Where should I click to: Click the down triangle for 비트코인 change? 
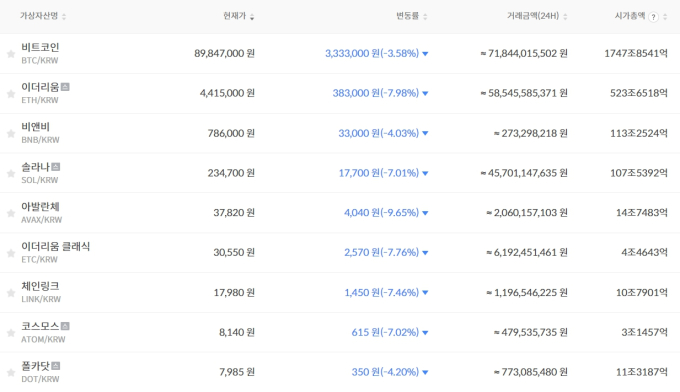click(x=425, y=54)
